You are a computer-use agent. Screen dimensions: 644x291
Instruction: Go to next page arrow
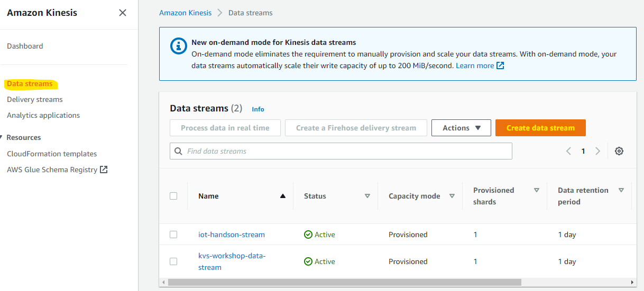(x=598, y=151)
